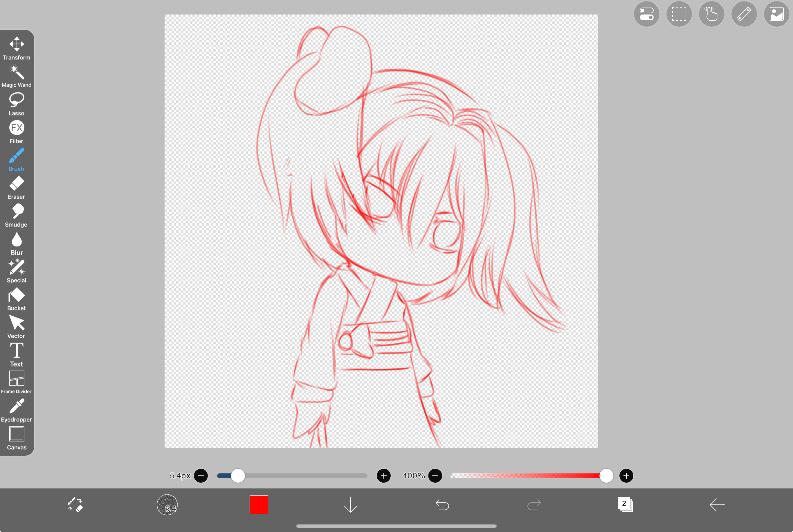Decrease opacity with minus button

pyautogui.click(x=435, y=476)
